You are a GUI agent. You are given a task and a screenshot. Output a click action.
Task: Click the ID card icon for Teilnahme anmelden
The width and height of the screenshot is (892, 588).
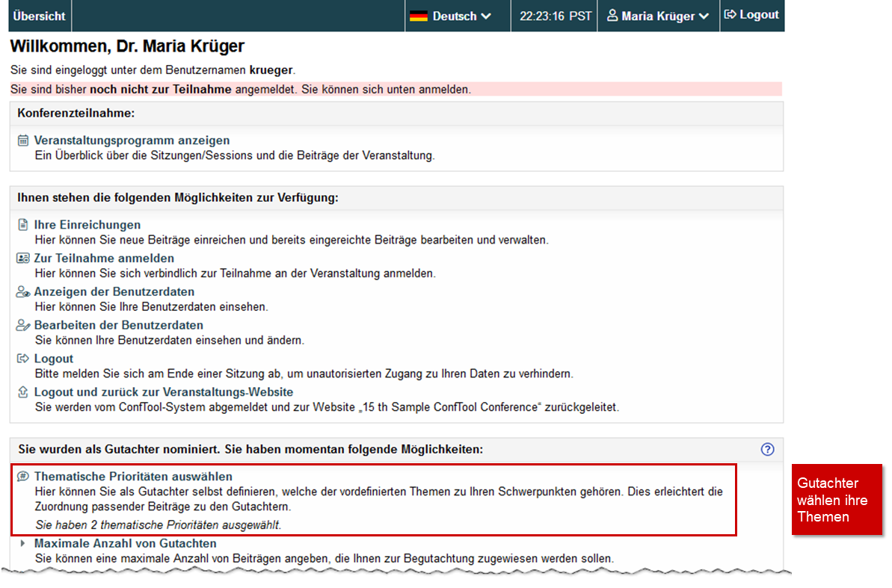click(x=22, y=259)
